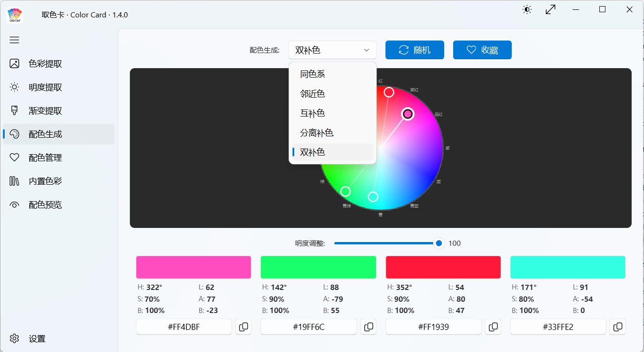Click the pink #FF4DBF color swatch
Screen dimensions: 644x352
193,267
